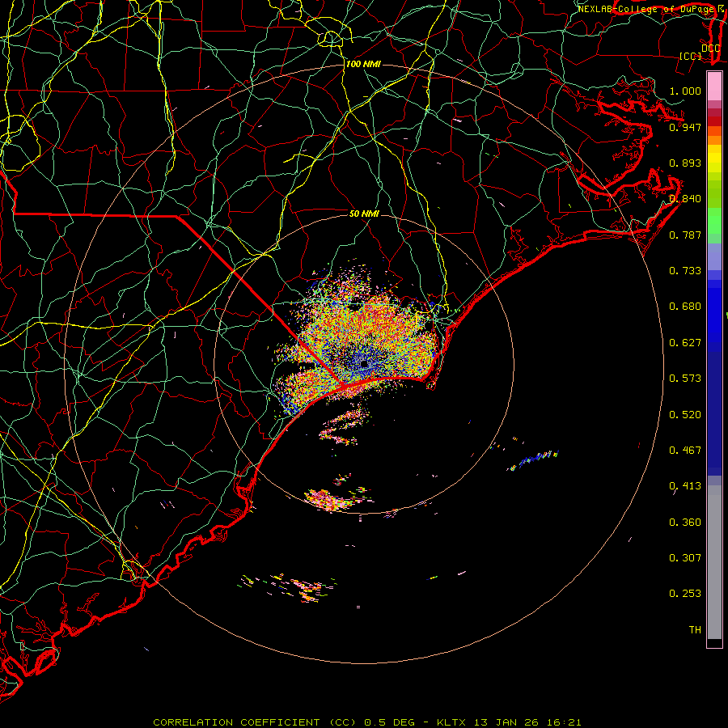
Task: Click the 0.5 DEG elevation text in the footer
Action: pyautogui.click(x=390, y=722)
